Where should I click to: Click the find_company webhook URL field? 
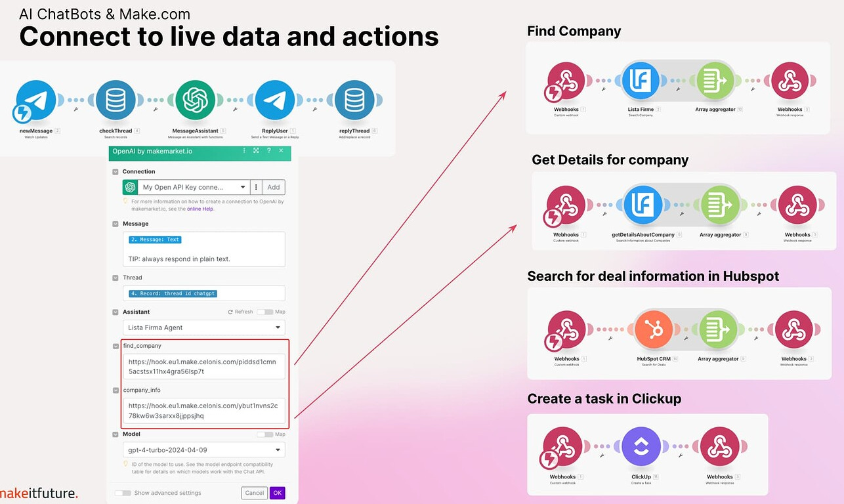(x=204, y=366)
